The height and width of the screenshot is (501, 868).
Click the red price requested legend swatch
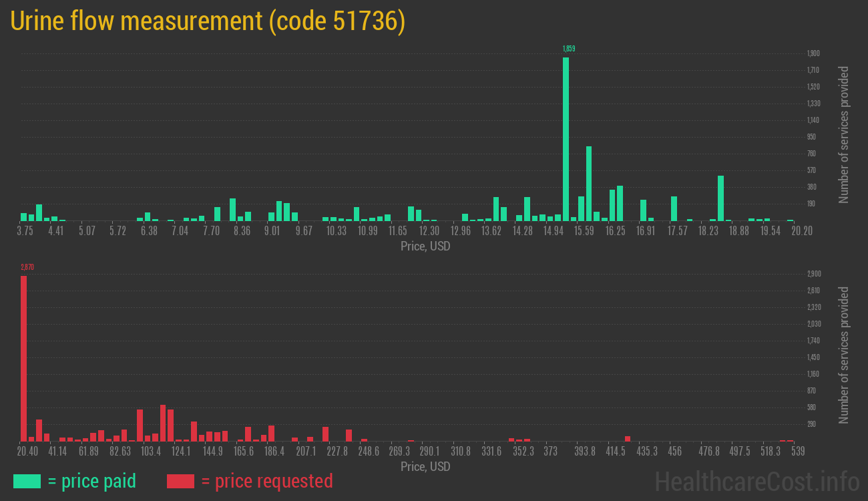(x=180, y=481)
